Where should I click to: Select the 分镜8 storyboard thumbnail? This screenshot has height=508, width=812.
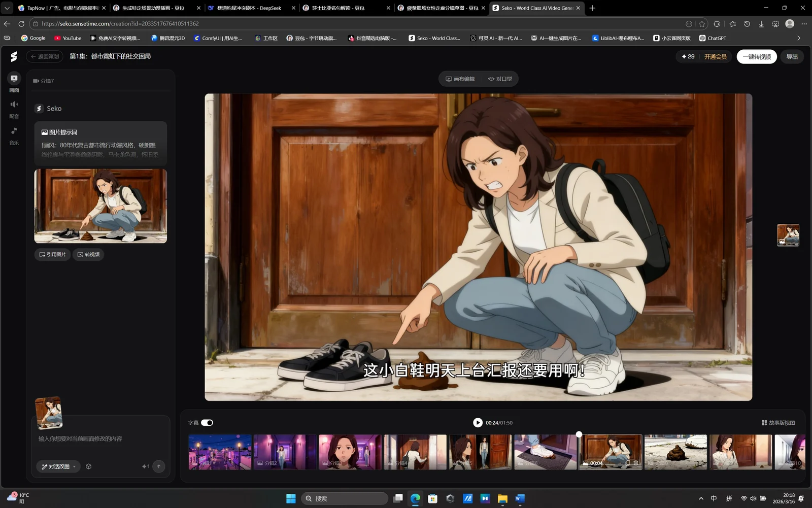pyautogui.click(x=675, y=452)
